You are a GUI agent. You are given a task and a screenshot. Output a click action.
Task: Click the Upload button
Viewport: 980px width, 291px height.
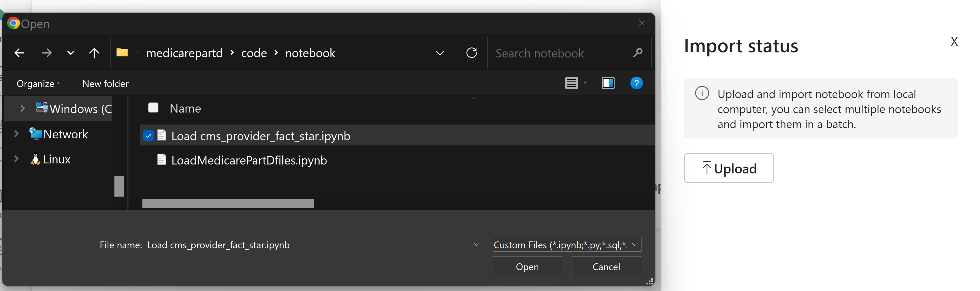pos(728,168)
